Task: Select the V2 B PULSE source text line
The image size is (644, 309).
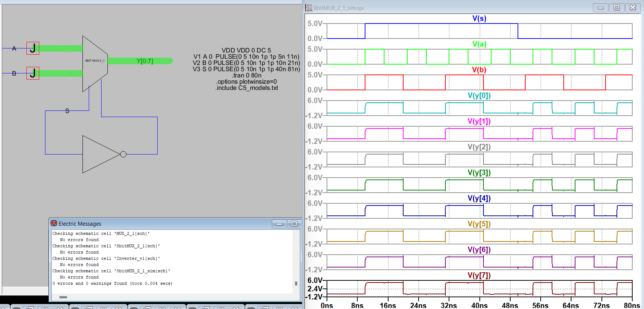Action: tap(246, 63)
